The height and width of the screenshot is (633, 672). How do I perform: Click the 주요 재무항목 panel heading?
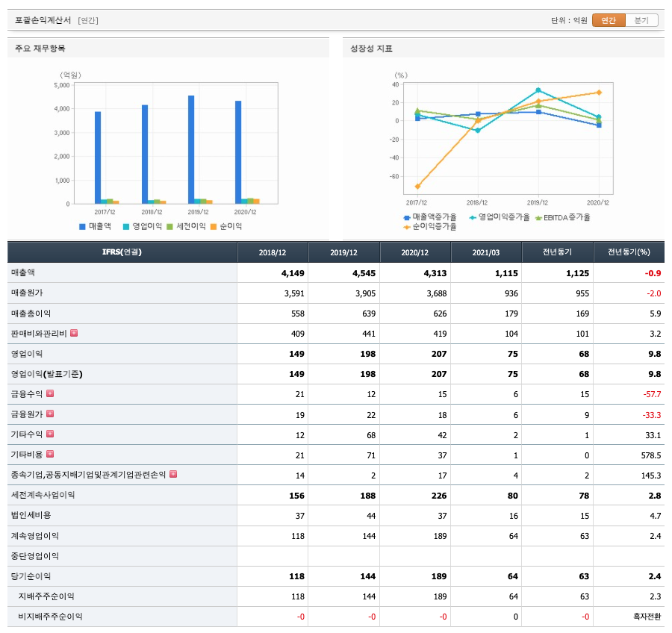pos(40,49)
